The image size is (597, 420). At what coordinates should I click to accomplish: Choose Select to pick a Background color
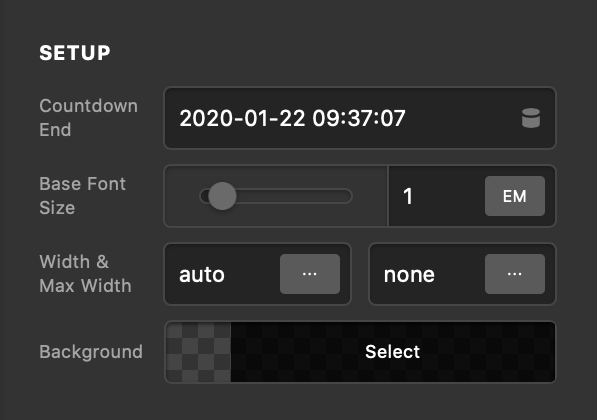tap(393, 352)
